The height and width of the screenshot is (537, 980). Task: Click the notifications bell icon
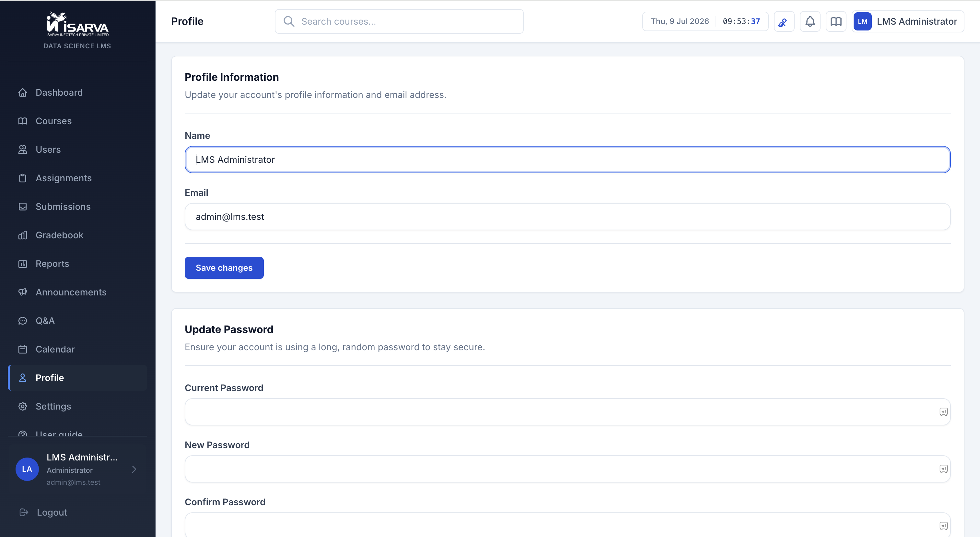[810, 21]
